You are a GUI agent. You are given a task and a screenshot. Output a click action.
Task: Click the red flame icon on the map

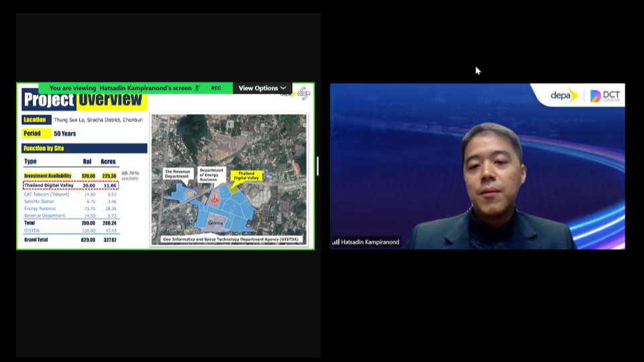click(x=215, y=199)
